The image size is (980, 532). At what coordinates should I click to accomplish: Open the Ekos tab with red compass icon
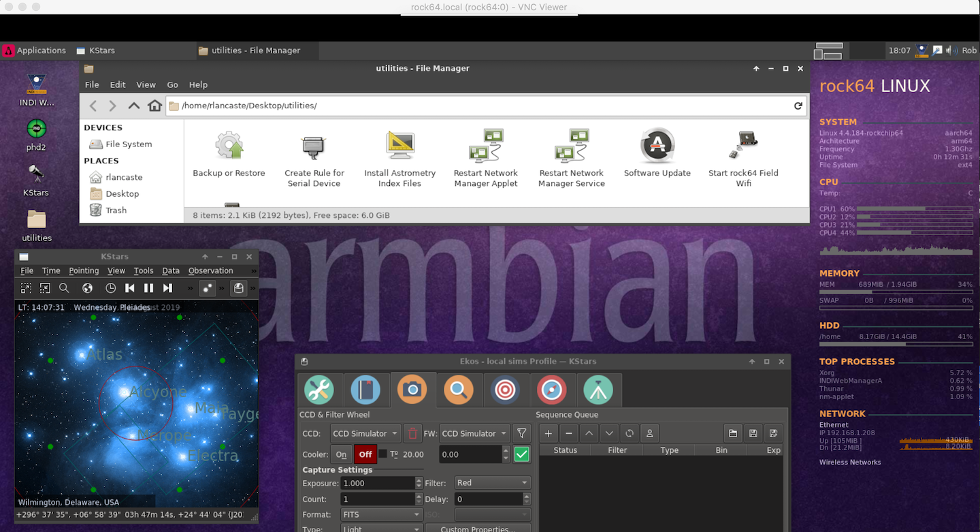[x=551, y=390]
